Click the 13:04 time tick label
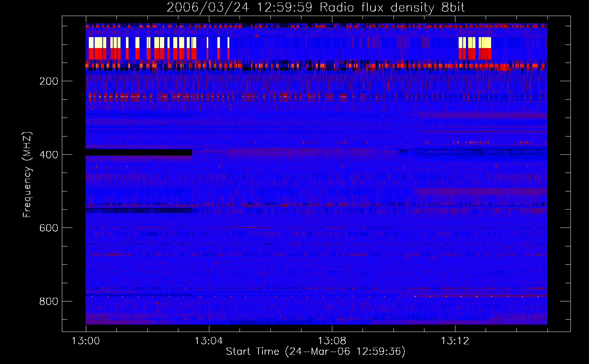This screenshot has height=364, width=589. pos(209,341)
